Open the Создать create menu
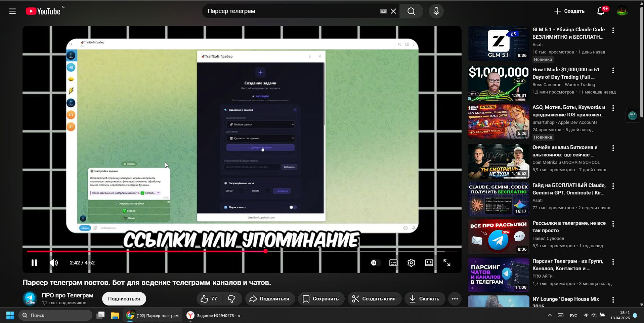The height and width of the screenshot is (323, 644). [x=569, y=11]
